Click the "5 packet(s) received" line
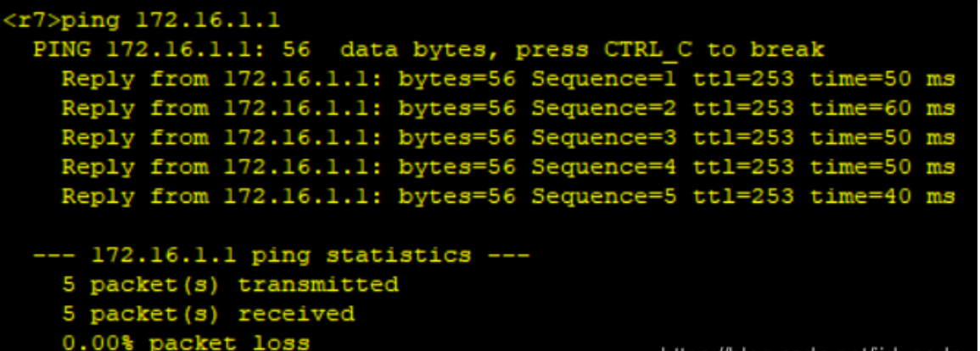Viewport: 980px width, 351px height. (208, 314)
